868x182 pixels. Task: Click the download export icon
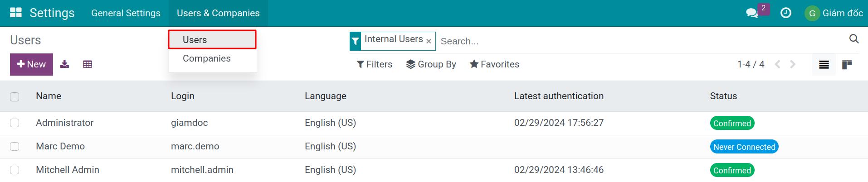65,64
